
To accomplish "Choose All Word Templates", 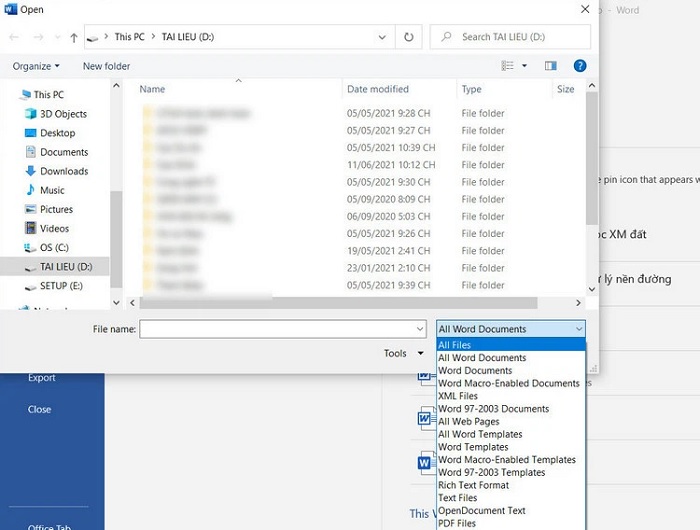I will coord(511,434).
